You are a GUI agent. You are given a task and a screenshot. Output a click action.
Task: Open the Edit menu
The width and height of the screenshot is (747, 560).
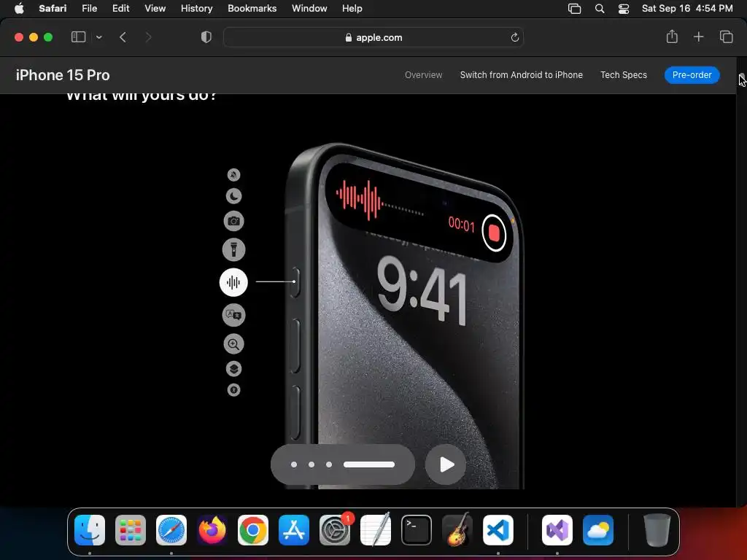[x=120, y=8]
